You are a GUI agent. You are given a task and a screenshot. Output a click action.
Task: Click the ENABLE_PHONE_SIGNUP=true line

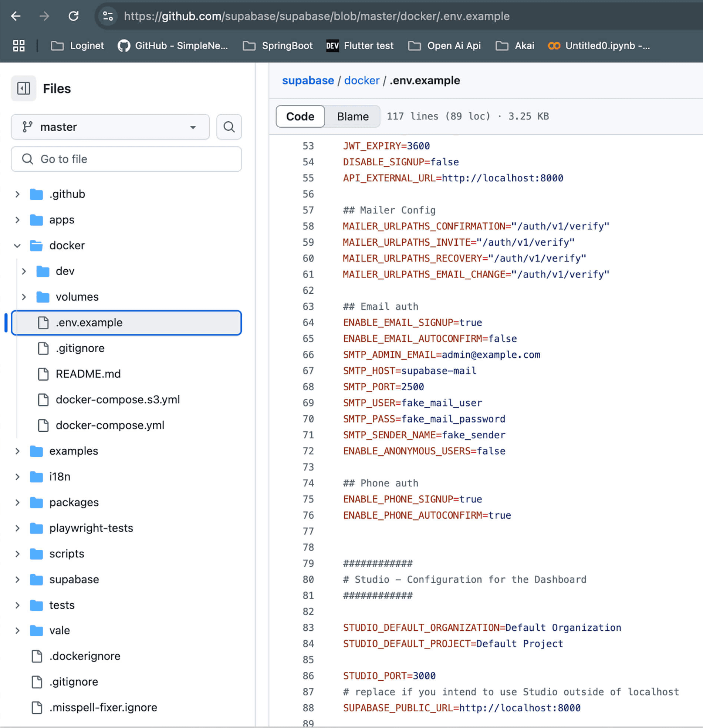[x=413, y=499]
